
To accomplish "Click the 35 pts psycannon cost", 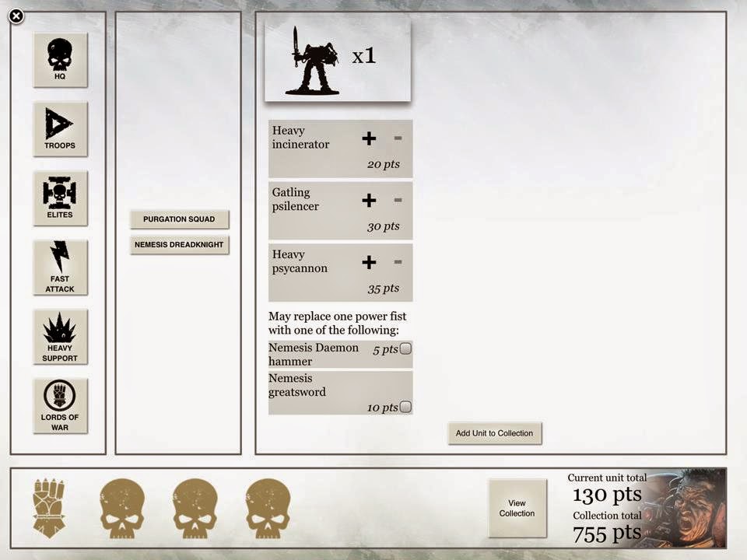I will (384, 289).
